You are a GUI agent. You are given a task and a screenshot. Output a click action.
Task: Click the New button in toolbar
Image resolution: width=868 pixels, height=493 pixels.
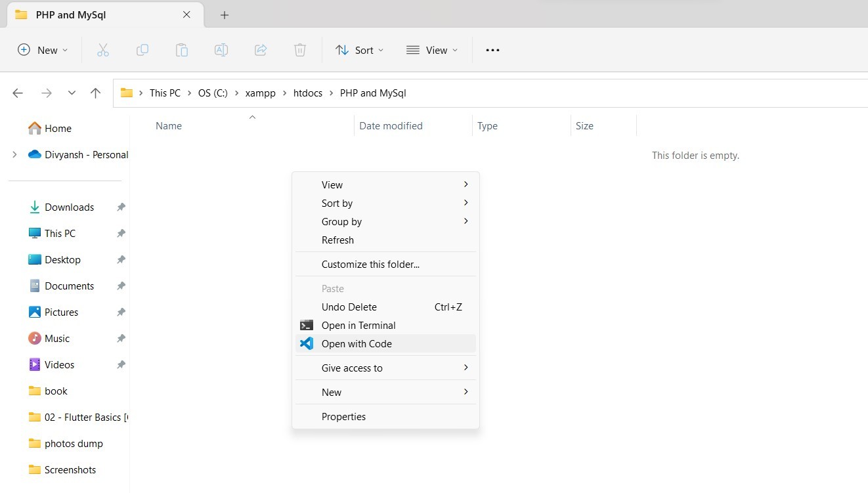(43, 50)
